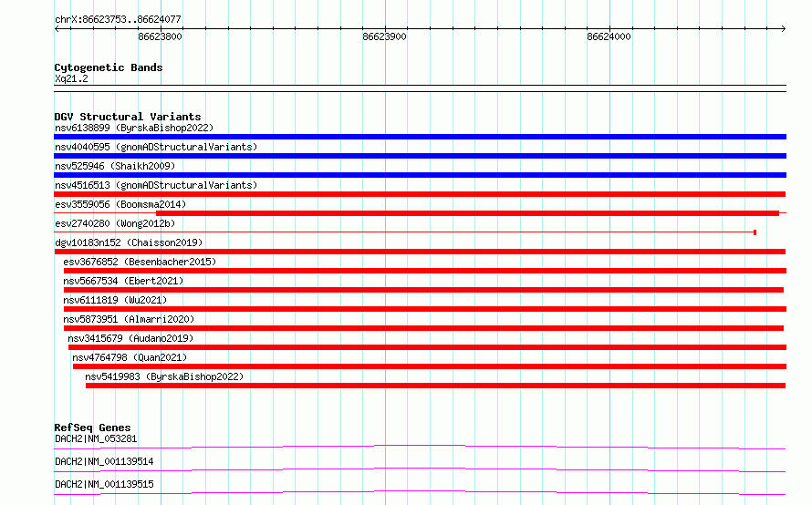
Task: Click the red bar under nsv5873951
Action: 423,328
